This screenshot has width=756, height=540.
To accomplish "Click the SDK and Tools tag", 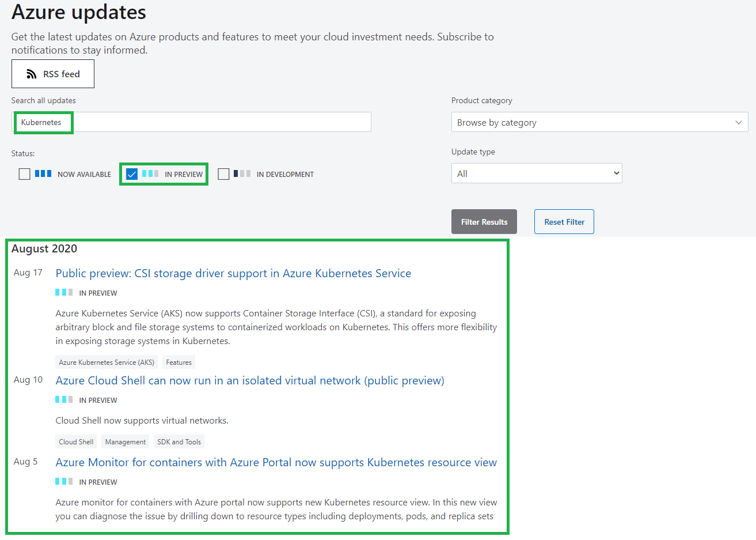I will click(x=178, y=441).
